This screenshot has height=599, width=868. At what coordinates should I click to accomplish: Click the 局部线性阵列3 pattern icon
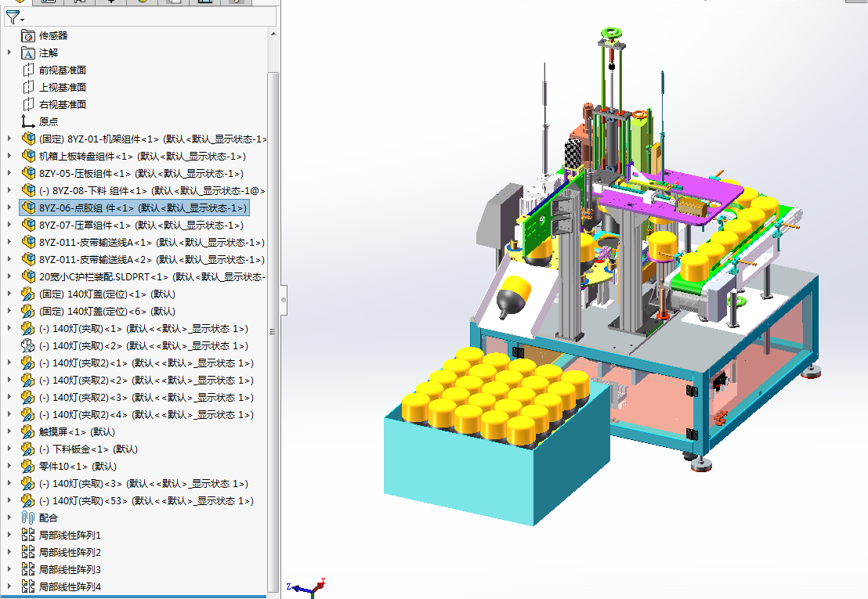pos(27,569)
